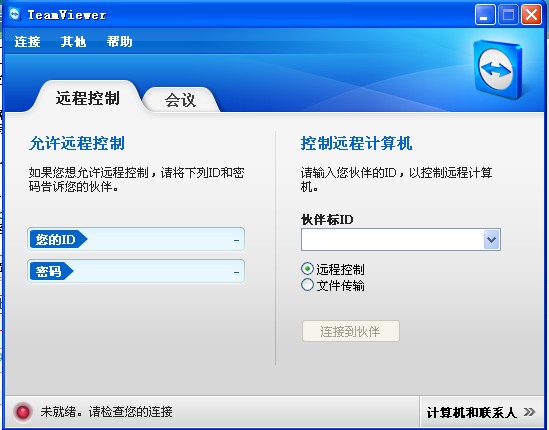Click the 连接到伙伴 button
549x430 pixels.
tap(350, 331)
